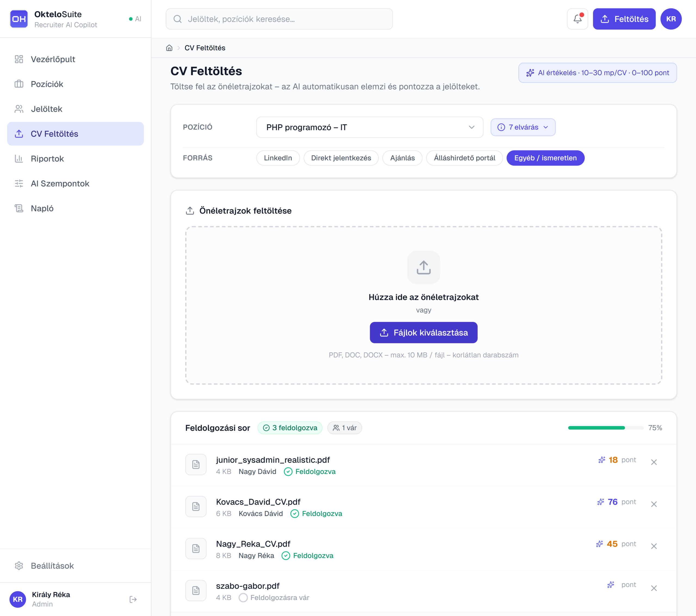Open the Jelöltek menu item
696x616 pixels.
[47, 109]
